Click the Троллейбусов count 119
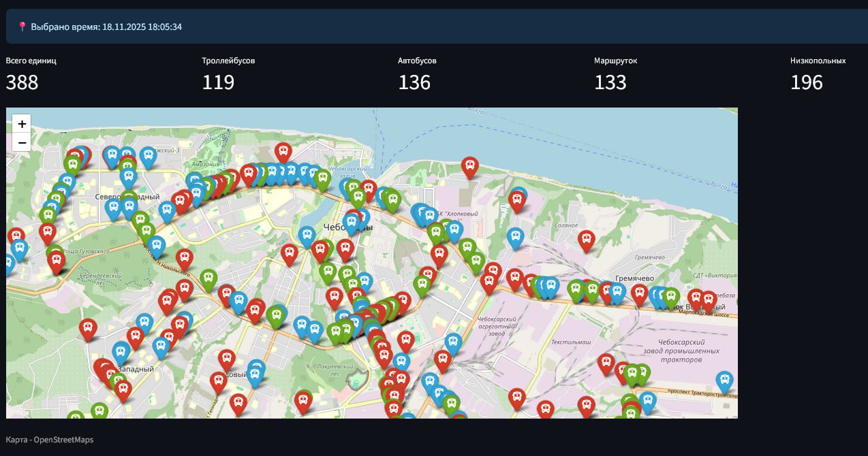868x456 pixels. (218, 82)
